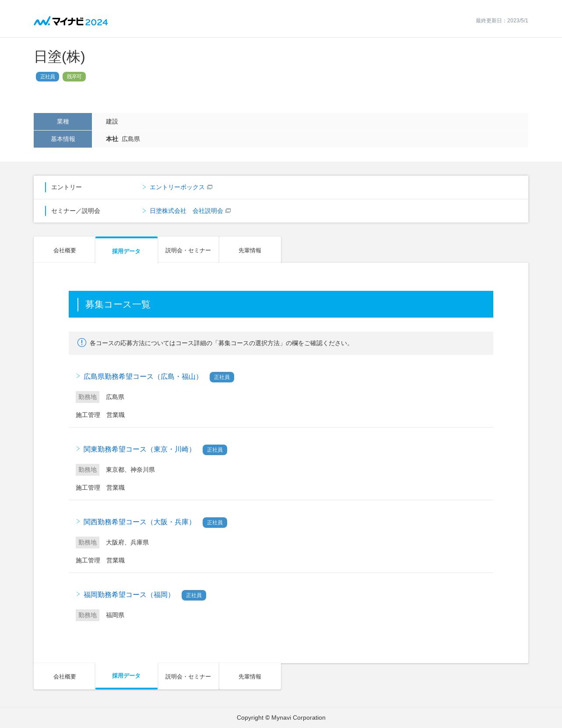Open 広島県勤務希望コース（広島・福山） course link
This screenshot has height=728, width=562.
click(143, 376)
